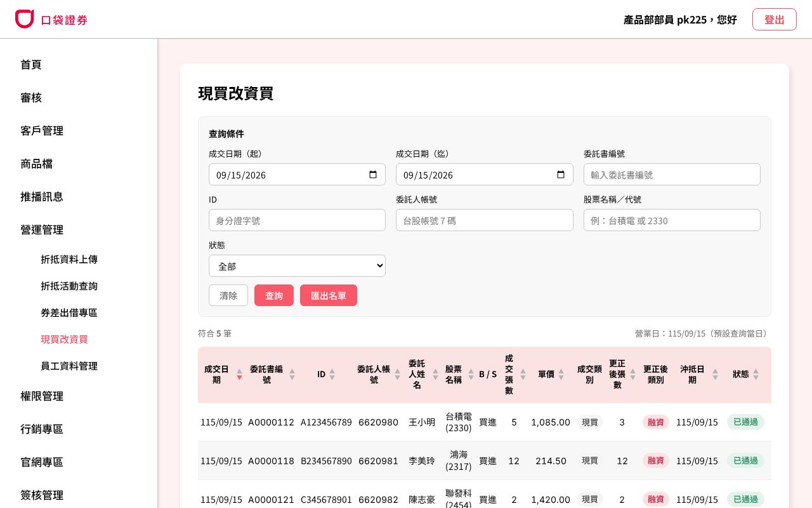The width and height of the screenshot is (812, 508).
Task: Sort table by 股票名稱 column
Action: (471, 374)
